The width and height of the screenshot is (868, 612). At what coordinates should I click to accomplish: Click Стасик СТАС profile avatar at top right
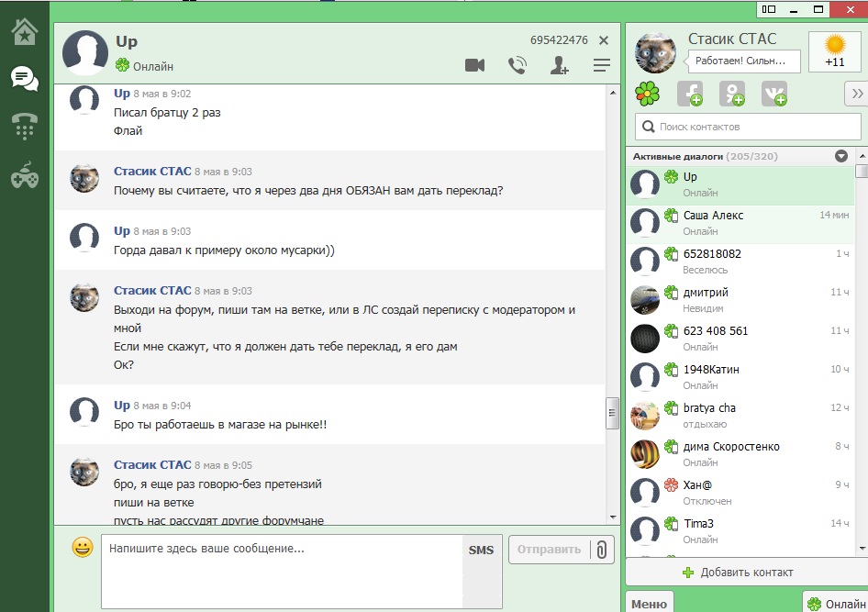click(x=655, y=53)
